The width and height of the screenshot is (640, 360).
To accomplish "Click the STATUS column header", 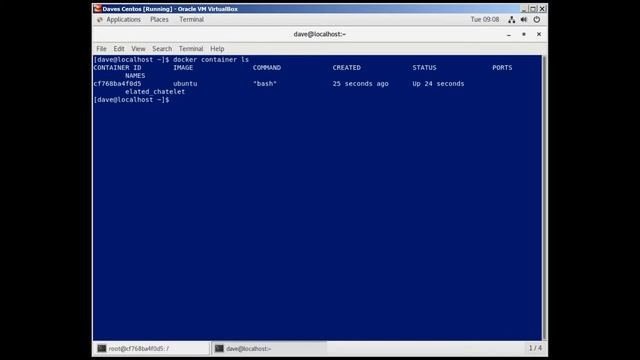I will pyautogui.click(x=424, y=68).
